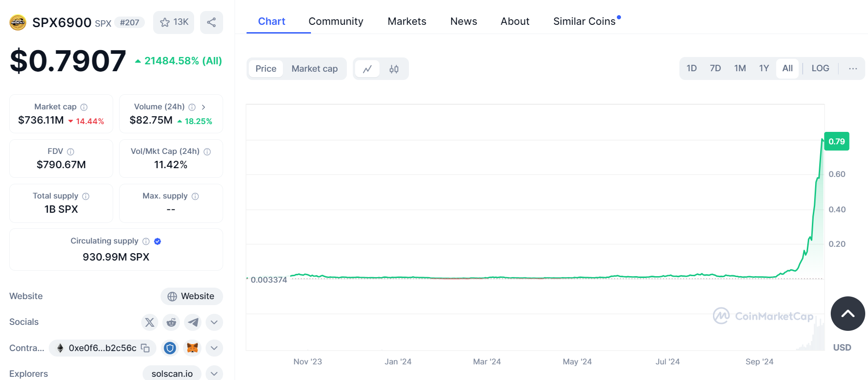Viewport: 868px width, 380px height.
Task: Open the X (Twitter) social link
Action: click(x=149, y=322)
